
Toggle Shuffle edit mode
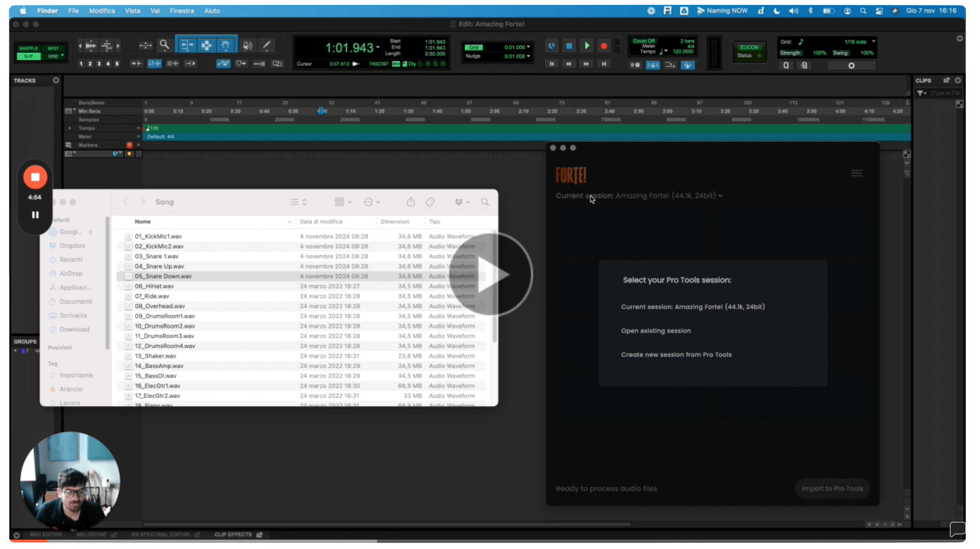(29, 48)
